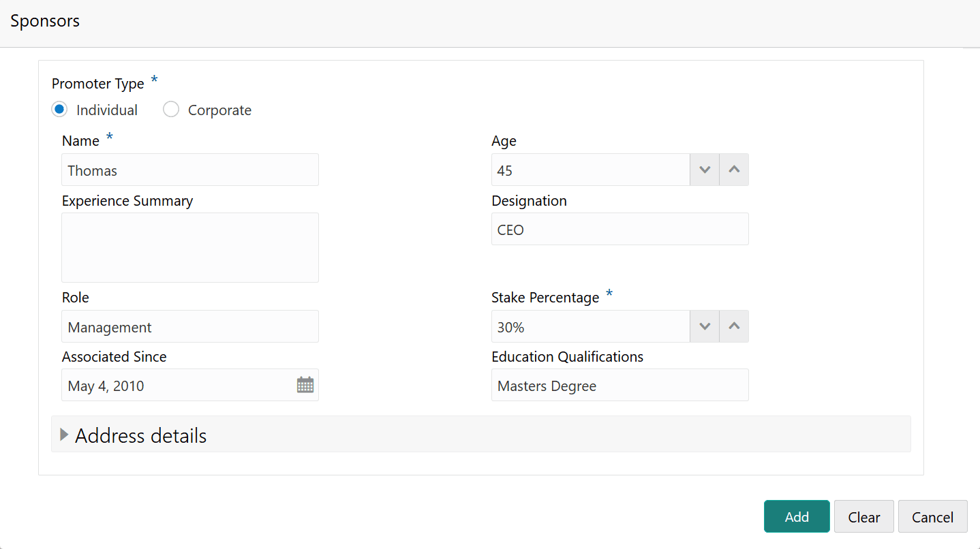Select the Corporate promoter type
The image size is (980, 549).
tap(171, 110)
